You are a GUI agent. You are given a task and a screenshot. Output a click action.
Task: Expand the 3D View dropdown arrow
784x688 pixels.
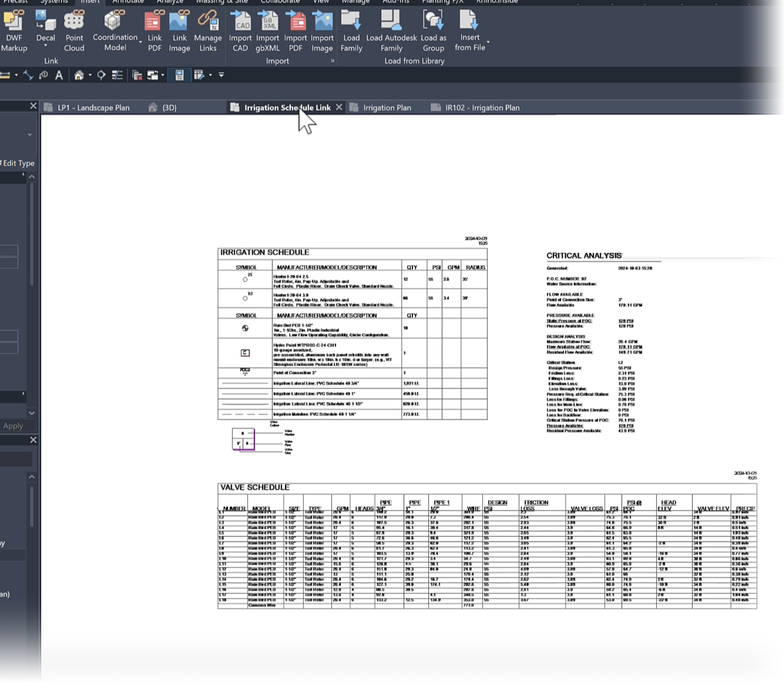coord(90,75)
